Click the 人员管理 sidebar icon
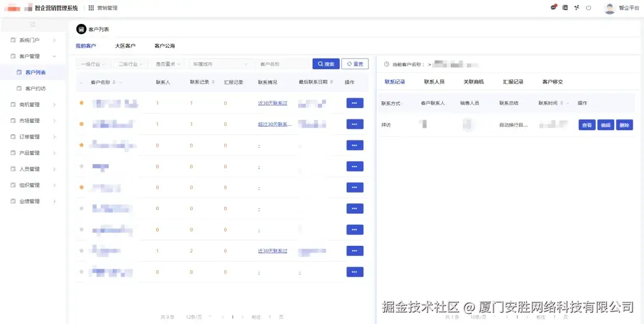 point(13,169)
